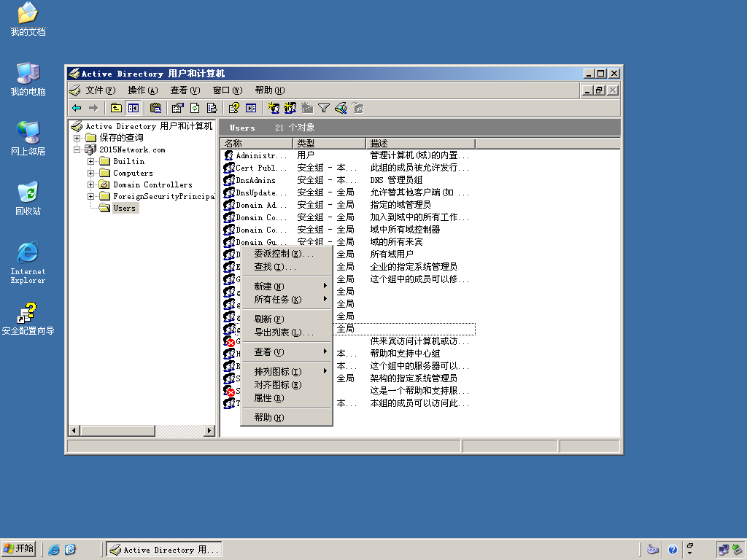Sort the list by the 类型 column header
The image size is (747, 560).
tap(329, 144)
